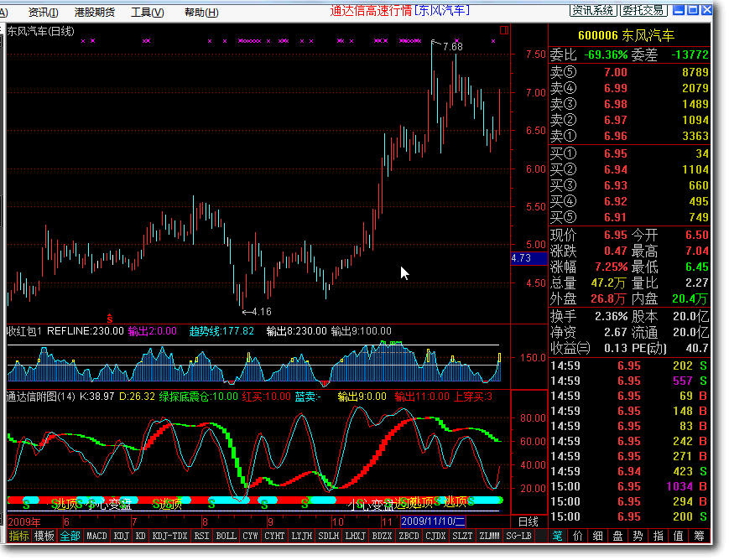729x560 pixels.
Task: Open the 工具(V) menu
Action: click(148, 12)
